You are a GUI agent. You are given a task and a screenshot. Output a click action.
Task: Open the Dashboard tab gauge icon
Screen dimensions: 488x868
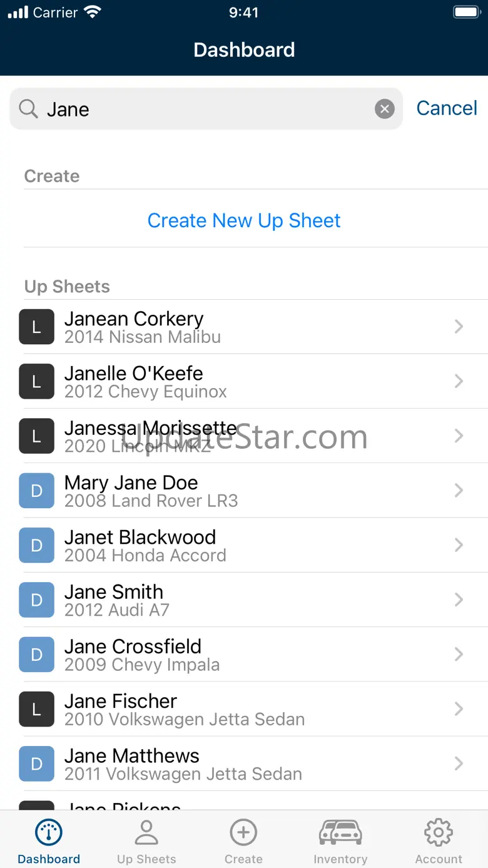click(49, 832)
